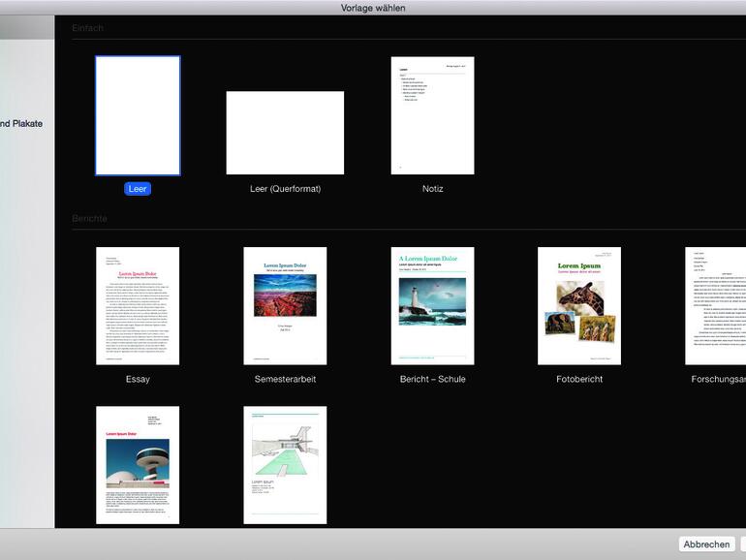Viewport: 746px width, 560px height.
Task: Select the Essay template thumbnail
Action: pyautogui.click(x=138, y=305)
